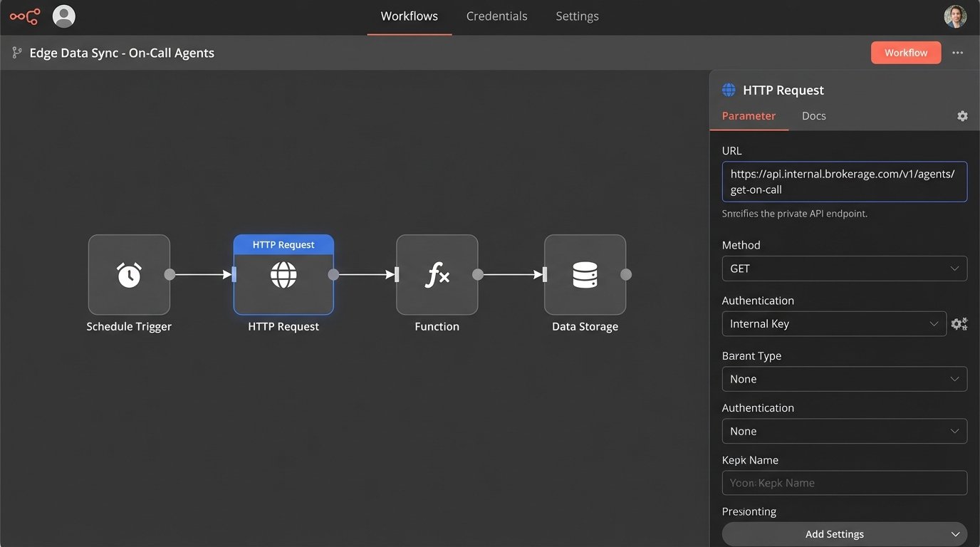Open the Method dropdown showing GET

coord(844,269)
